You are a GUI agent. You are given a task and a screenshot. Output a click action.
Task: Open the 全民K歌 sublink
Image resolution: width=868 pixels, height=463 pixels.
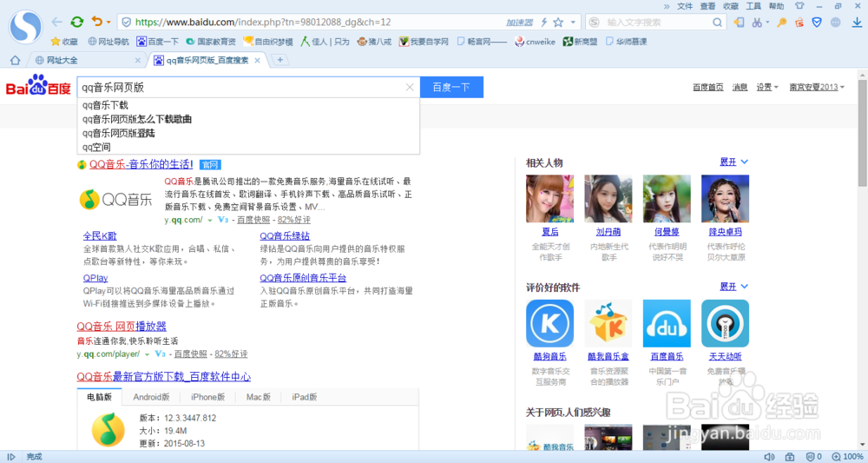coord(100,236)
